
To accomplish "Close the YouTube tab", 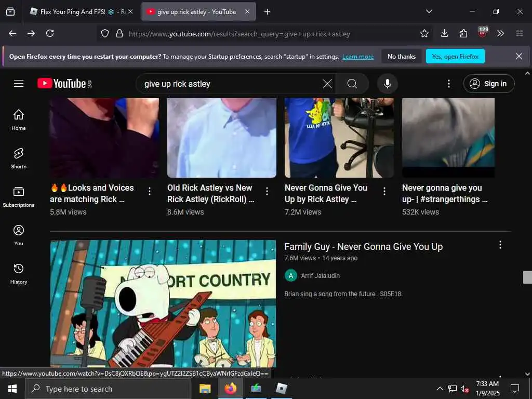I will coord(247,11).
